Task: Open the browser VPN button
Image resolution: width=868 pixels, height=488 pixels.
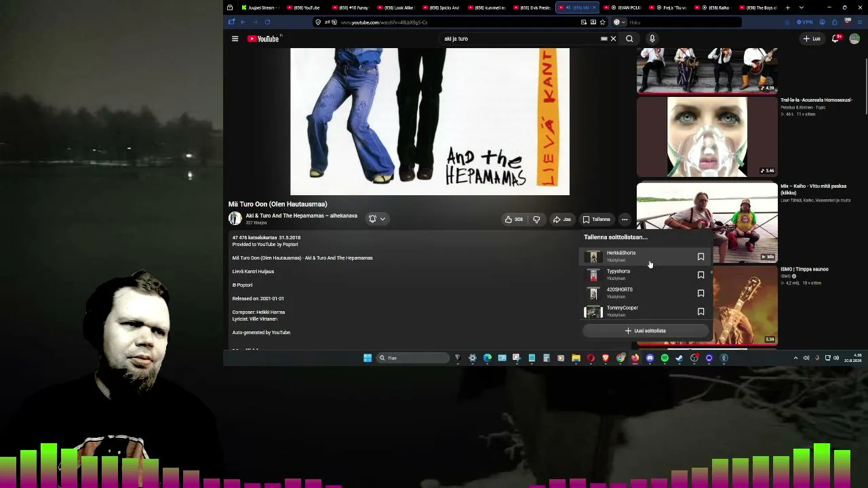Action: (x=804, y=22)
